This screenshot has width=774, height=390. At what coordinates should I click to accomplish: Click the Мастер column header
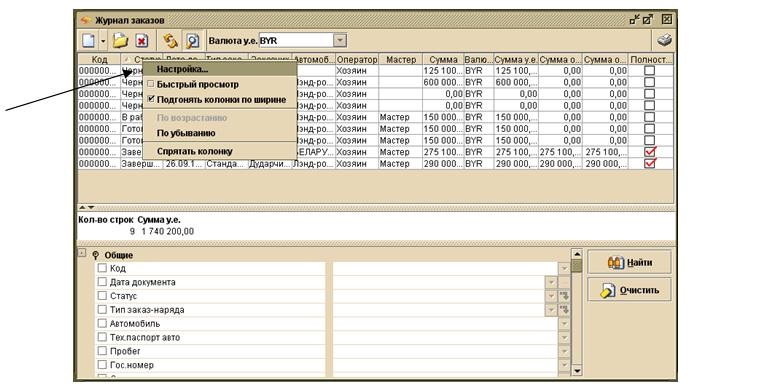click(x=401, y=59)
